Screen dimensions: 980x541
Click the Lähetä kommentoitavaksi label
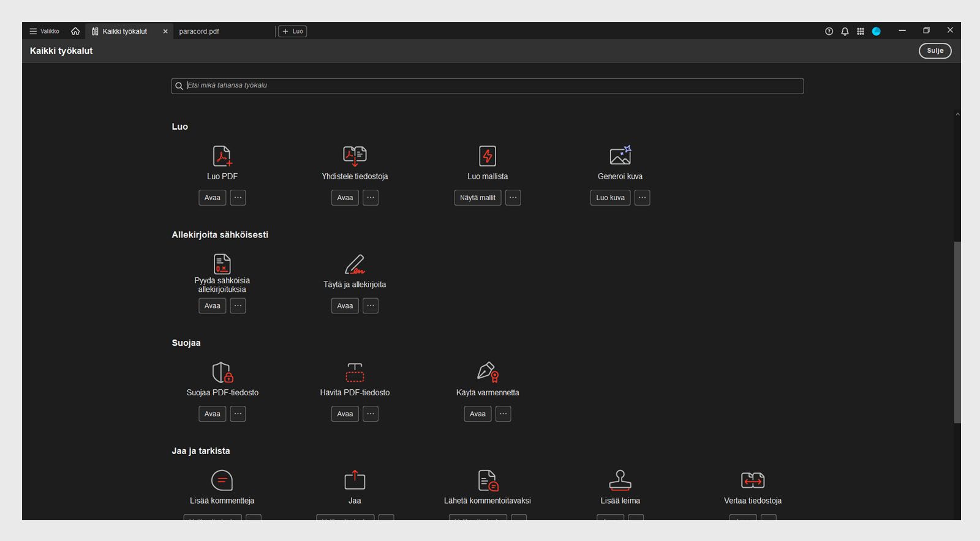click(488, 501)
